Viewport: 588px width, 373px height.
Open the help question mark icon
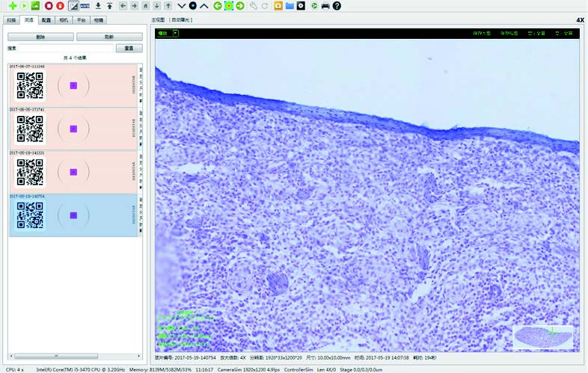click(337, 6)
